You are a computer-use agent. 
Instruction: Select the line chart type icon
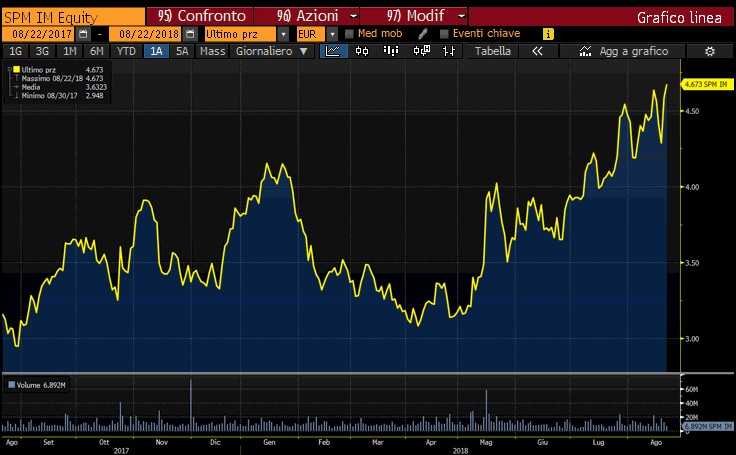333,51
